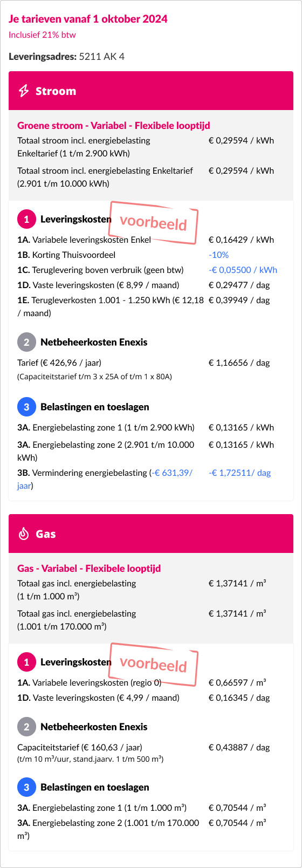Click the voorbeeld stamp under Gas
The image size is (302, 868).
153,664
